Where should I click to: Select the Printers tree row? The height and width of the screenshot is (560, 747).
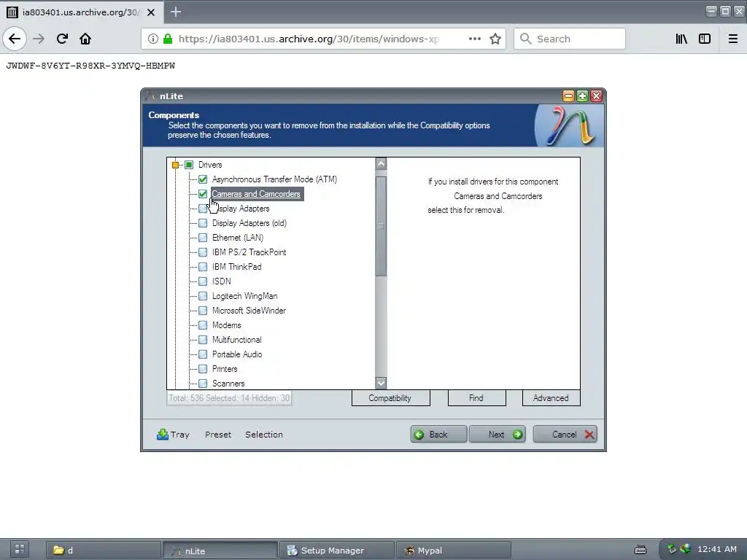tap(225, 369)
